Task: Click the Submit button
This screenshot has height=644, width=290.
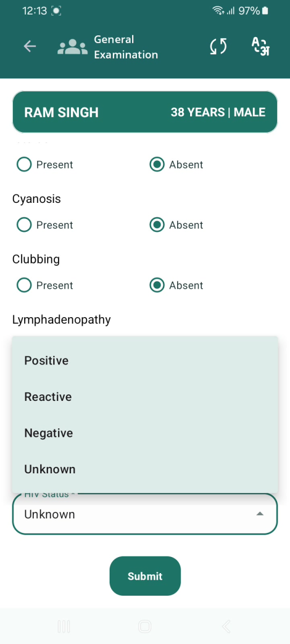Action: point(145,576)
